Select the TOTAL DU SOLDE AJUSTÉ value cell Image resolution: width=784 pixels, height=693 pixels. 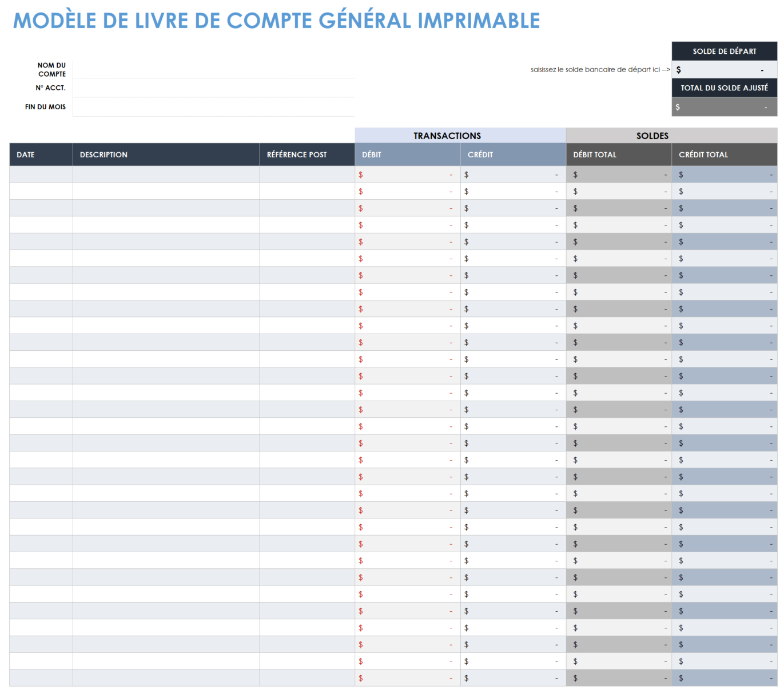(724, 107)
